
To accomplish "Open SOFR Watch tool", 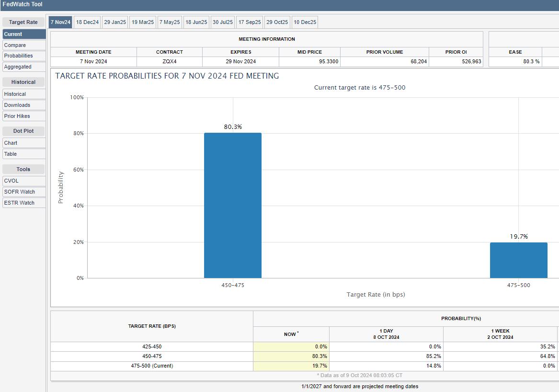I will (24, 192).
